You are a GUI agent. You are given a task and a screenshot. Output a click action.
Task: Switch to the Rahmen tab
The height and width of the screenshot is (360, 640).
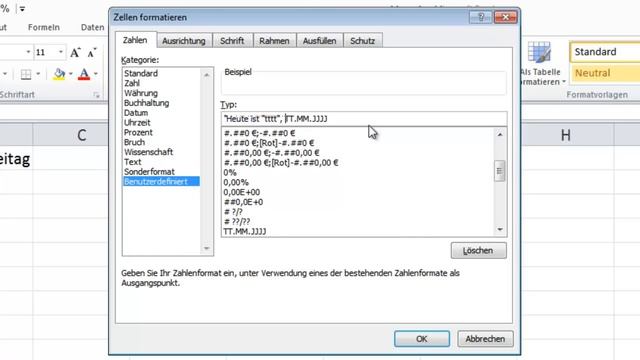coord(274,41)
